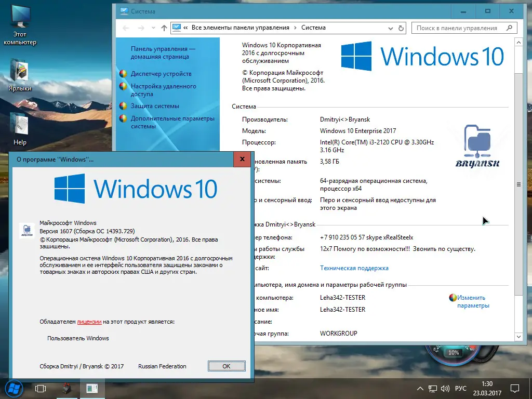
Task: Click the small OEM icon in About dialog
Action: pos(27,230)
